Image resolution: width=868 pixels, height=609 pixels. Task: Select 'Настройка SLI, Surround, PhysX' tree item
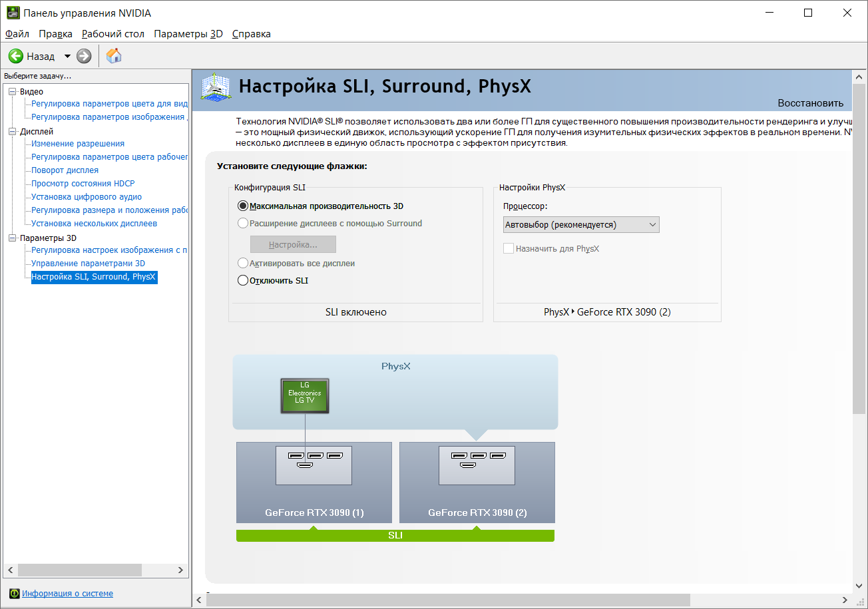click(94, 277)
